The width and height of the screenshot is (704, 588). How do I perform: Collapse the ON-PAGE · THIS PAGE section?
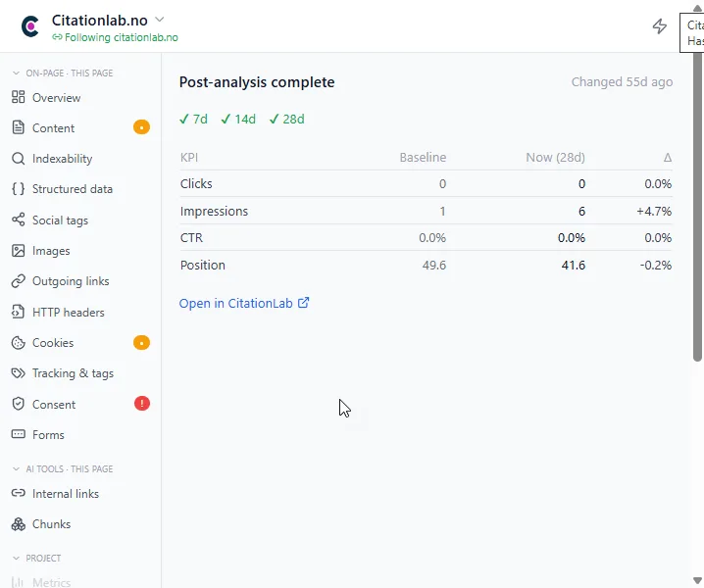click(x=16, y=73)
